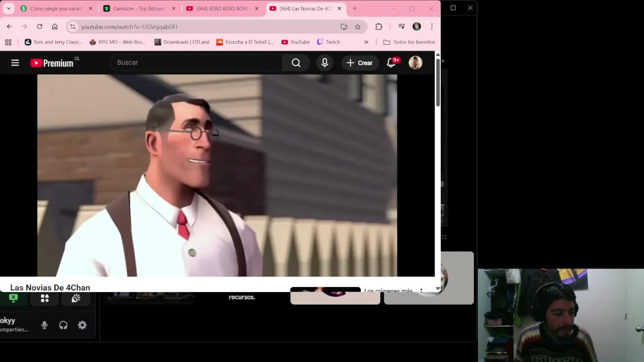The height and width of the screenshot is (362, 644).
Task: Open the YouTube account avatar menu
Action: 415,62
